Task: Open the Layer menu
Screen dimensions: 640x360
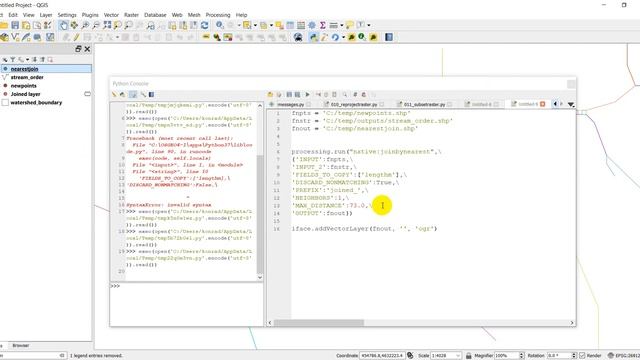Action: coord(46,15)
